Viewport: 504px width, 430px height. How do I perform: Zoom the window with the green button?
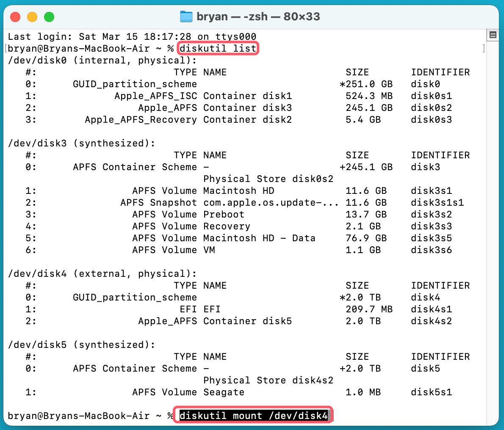coord(49,17)
